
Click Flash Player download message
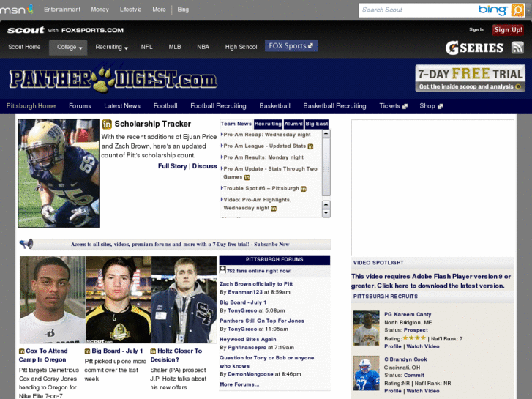click(x=431, y=281)
